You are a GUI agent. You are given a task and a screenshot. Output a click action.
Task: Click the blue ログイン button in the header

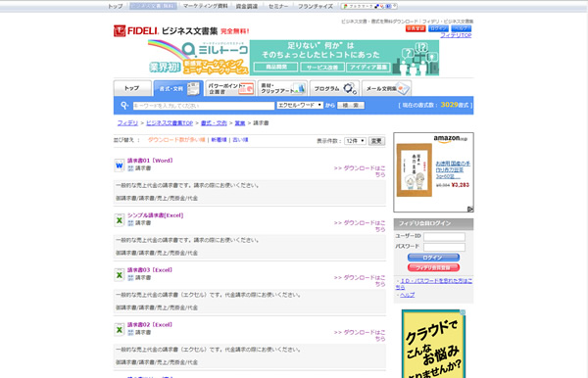[438, 28]
